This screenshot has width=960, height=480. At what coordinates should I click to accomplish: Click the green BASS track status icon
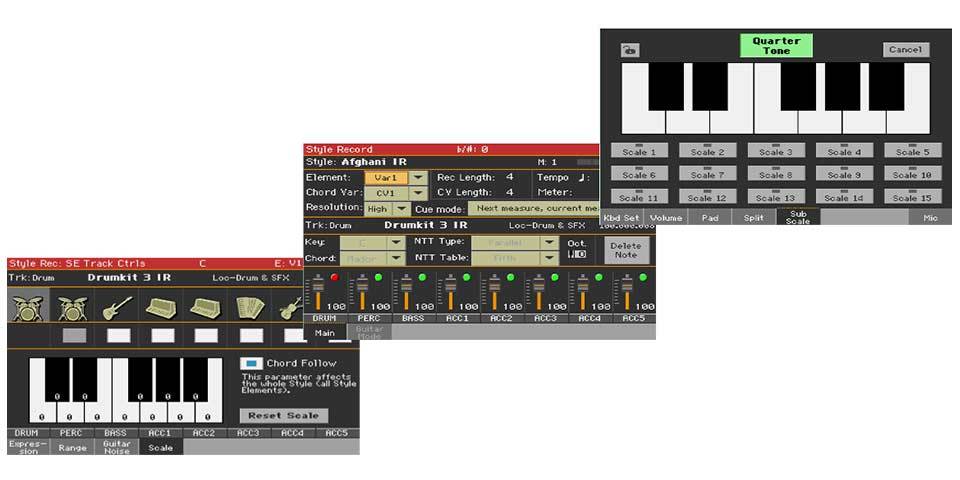coord(424,277)
